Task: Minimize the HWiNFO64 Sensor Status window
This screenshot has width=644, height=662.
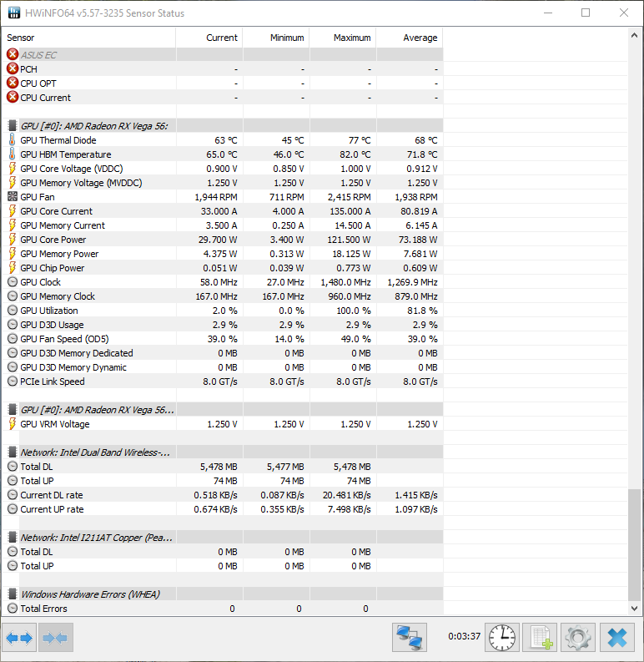Action: click(x=548, y=13)
